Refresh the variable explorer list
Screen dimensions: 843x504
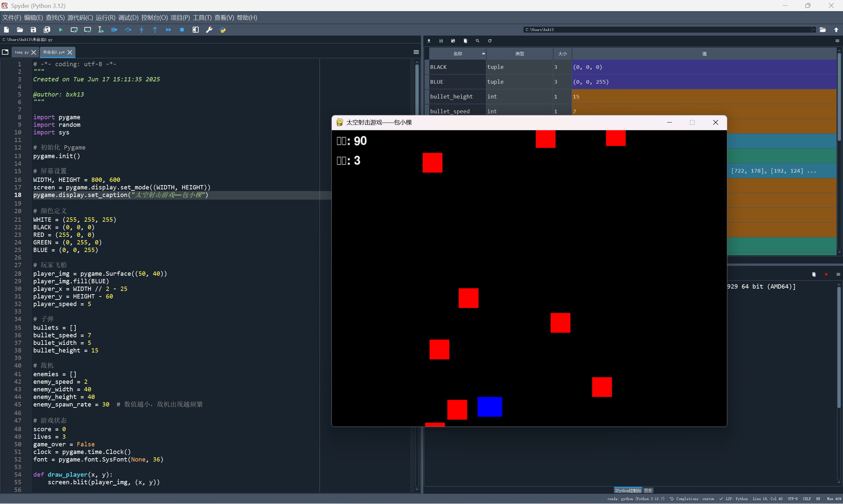(x=490, y=41)
